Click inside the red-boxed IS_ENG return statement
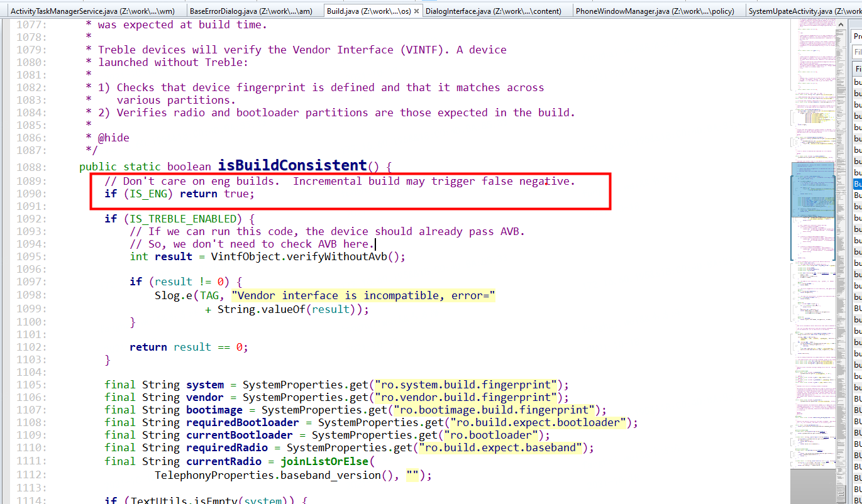862x504 pixels. [182, 194]
